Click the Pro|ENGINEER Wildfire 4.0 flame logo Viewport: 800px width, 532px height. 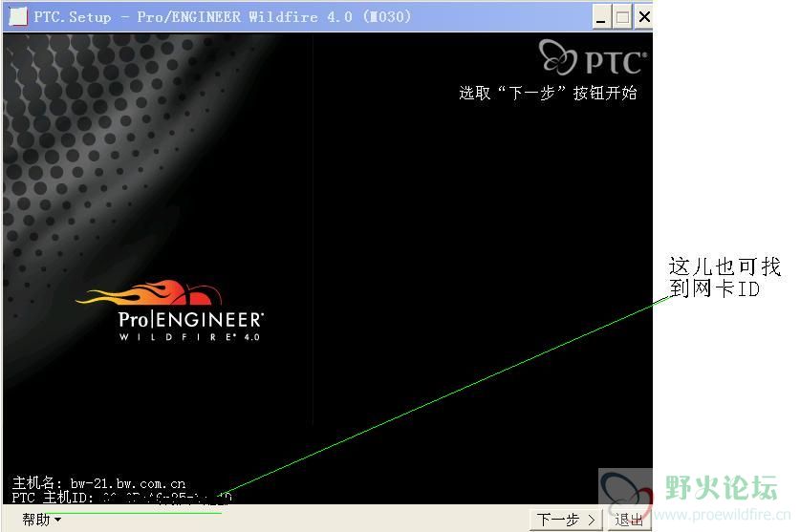tap(171, 310)
